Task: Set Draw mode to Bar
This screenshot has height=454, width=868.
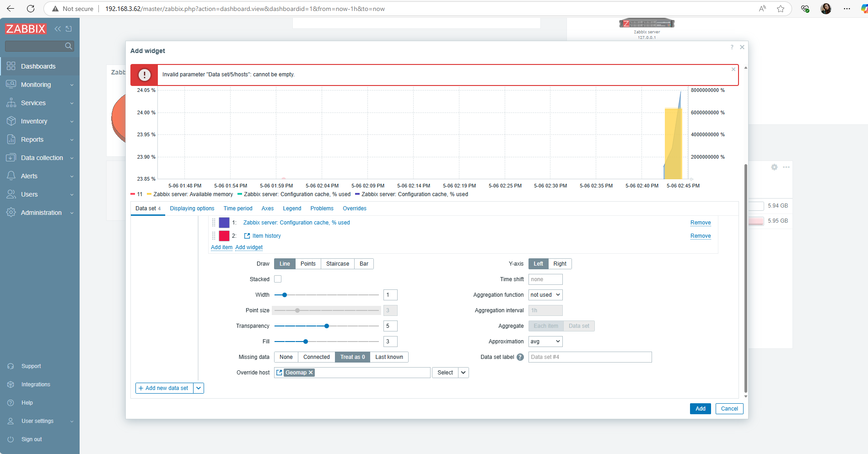Action: click(x=364, y=264)
